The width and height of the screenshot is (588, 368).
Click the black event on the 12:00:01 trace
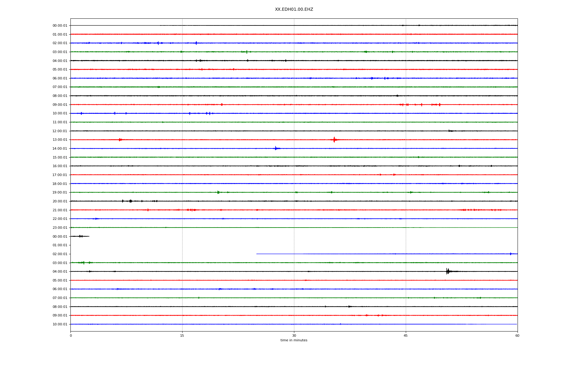450,131
